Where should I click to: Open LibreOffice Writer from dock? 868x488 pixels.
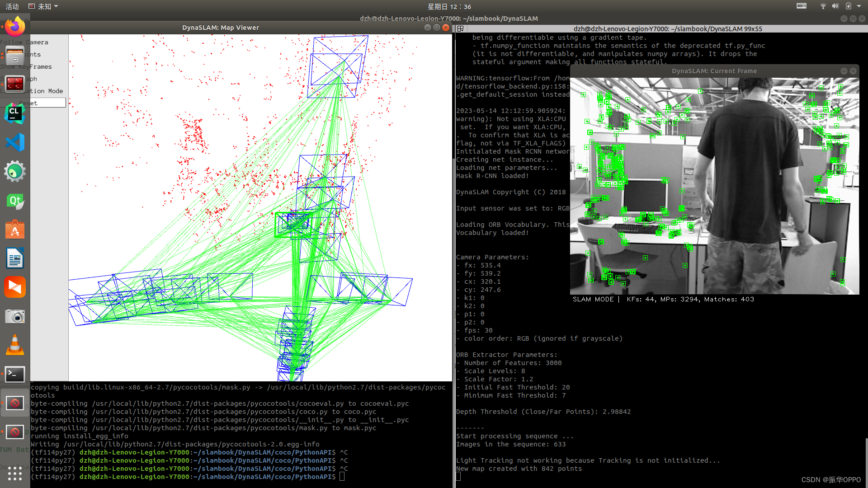(15, 259)
